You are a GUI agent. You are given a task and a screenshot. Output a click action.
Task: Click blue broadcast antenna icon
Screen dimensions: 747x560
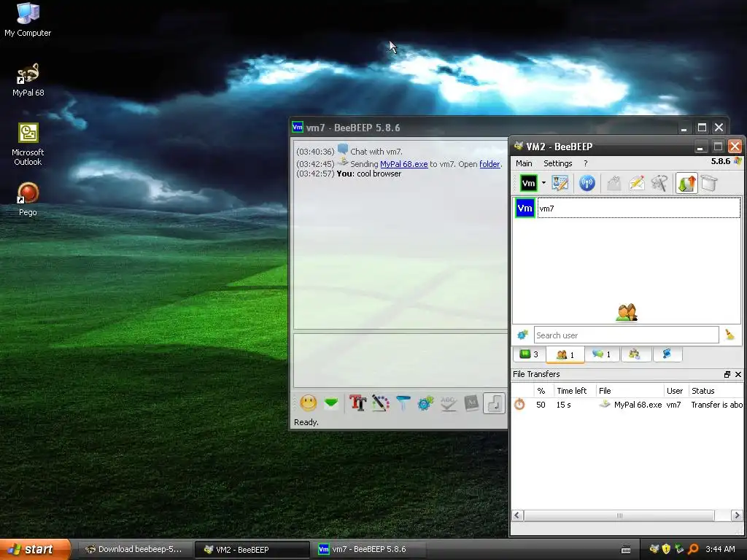tap(587, 183)
